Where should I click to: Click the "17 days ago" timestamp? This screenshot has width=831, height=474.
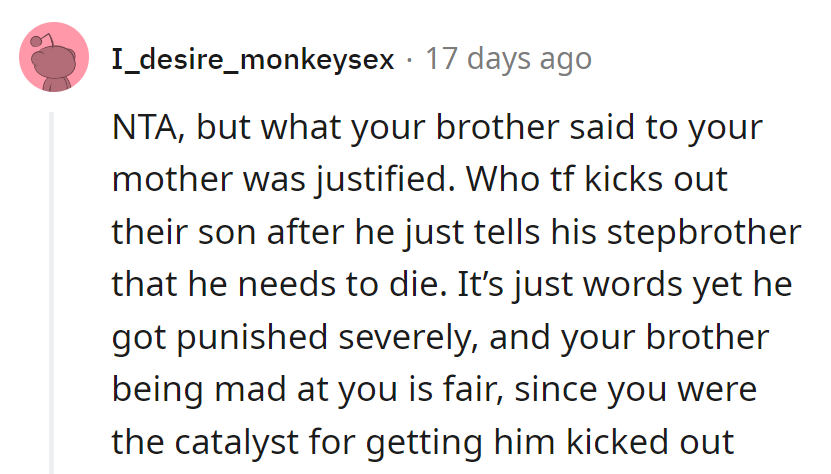(x=508, y=59)
